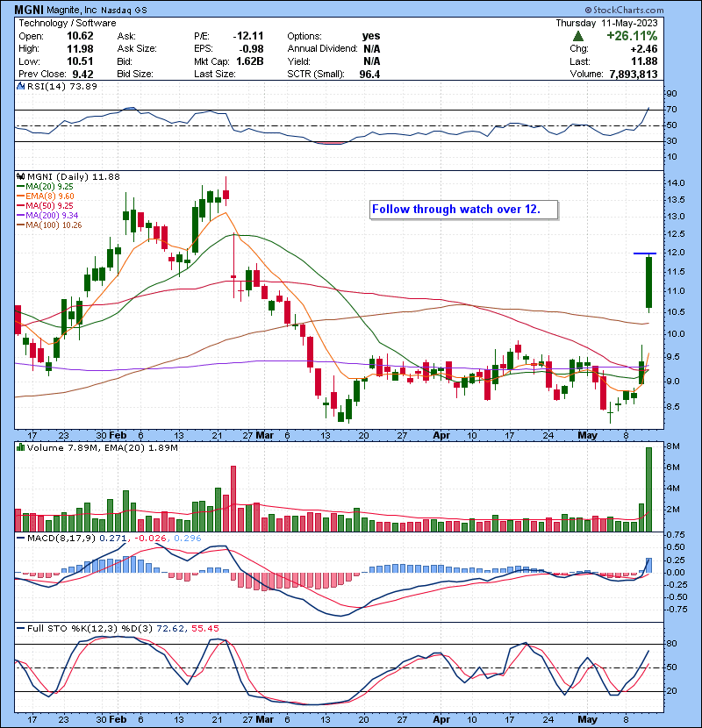Click the MACD 0.50 axis label
The height and width of the screenshot is (728, 702).
676,547
